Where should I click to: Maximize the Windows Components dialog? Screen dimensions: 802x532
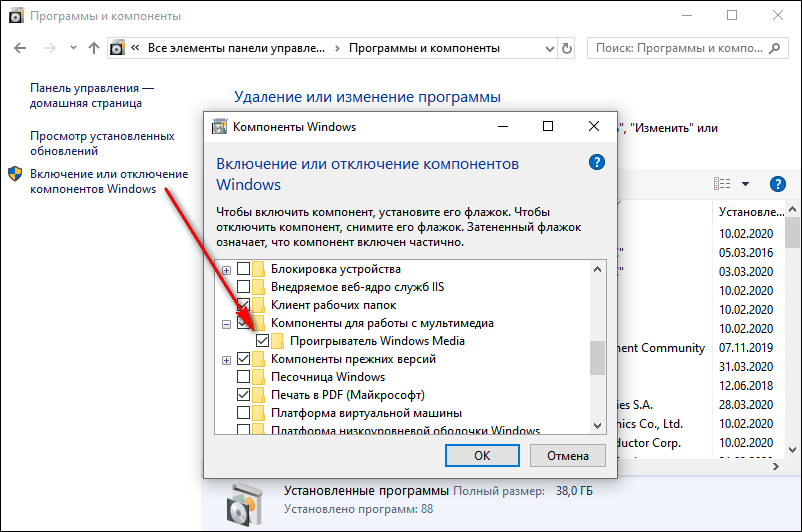click(548, 126)
